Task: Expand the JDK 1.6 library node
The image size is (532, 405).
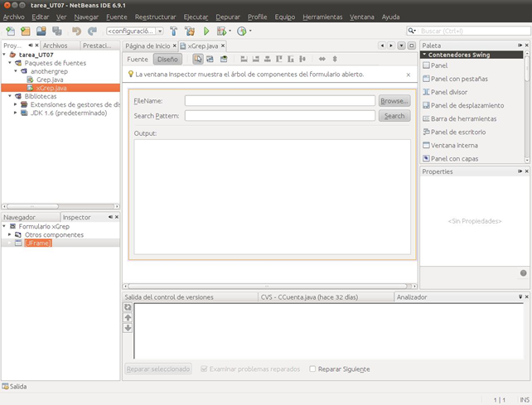Action: 15,113
